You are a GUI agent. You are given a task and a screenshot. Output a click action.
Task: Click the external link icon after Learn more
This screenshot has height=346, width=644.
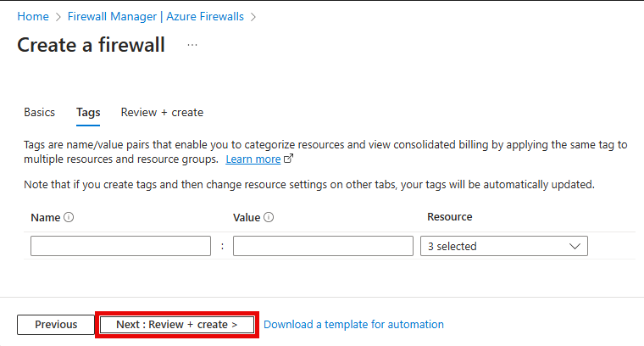(289, 159)
